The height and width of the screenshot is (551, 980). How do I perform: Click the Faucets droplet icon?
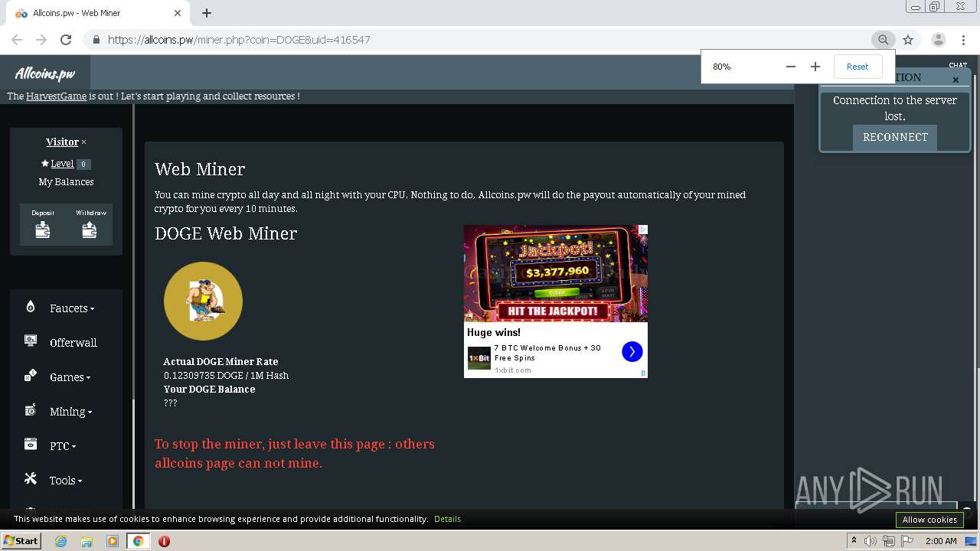point(31,307)
